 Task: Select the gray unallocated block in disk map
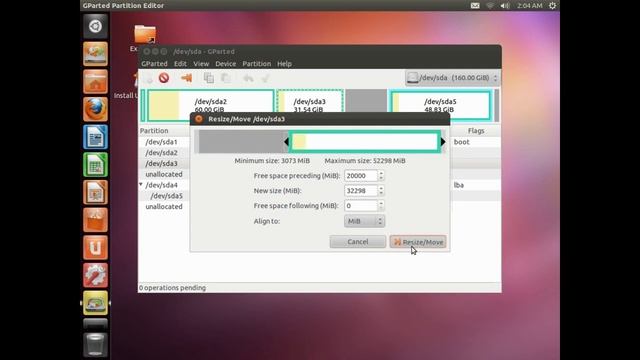pyautogui.click(x=366, y=105)
